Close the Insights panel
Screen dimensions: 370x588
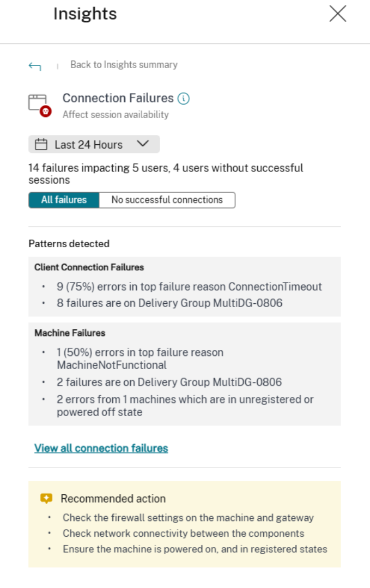(x=337, y=14)
